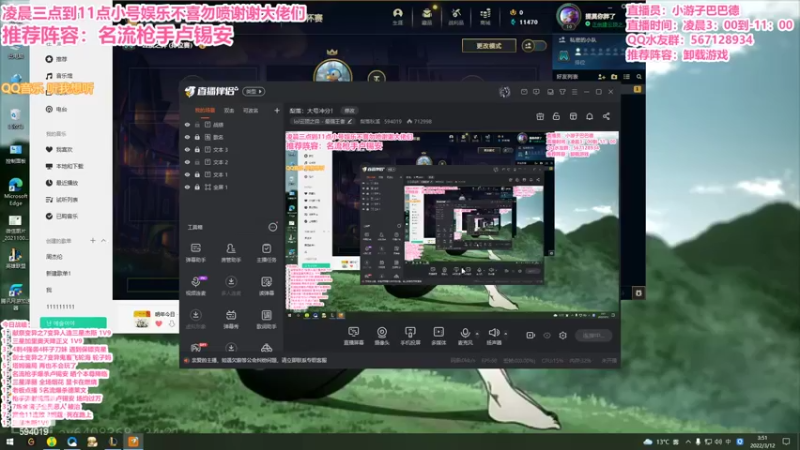Click the record video camera icon

point(531,335)
